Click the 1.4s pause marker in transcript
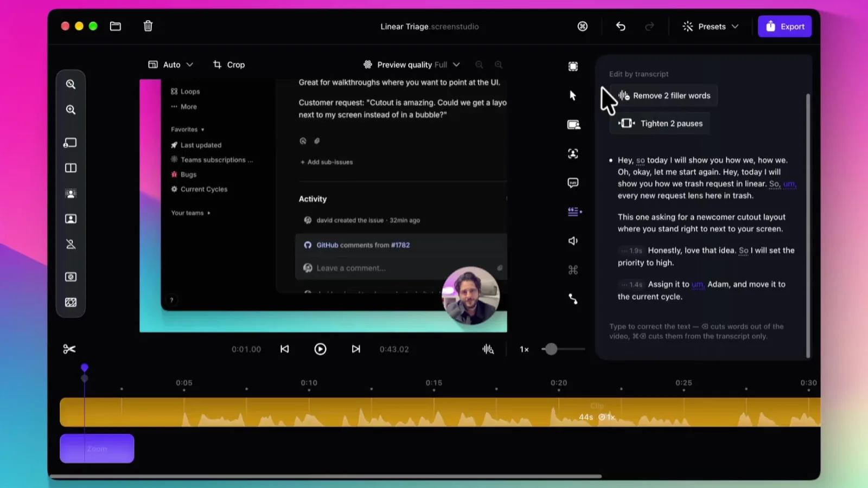The width and height of the screenshot is (868, 488). (633, 284)
